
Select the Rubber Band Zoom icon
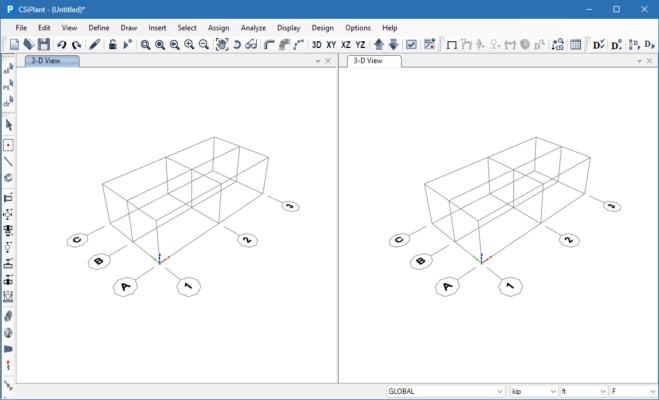coord(145,45)
